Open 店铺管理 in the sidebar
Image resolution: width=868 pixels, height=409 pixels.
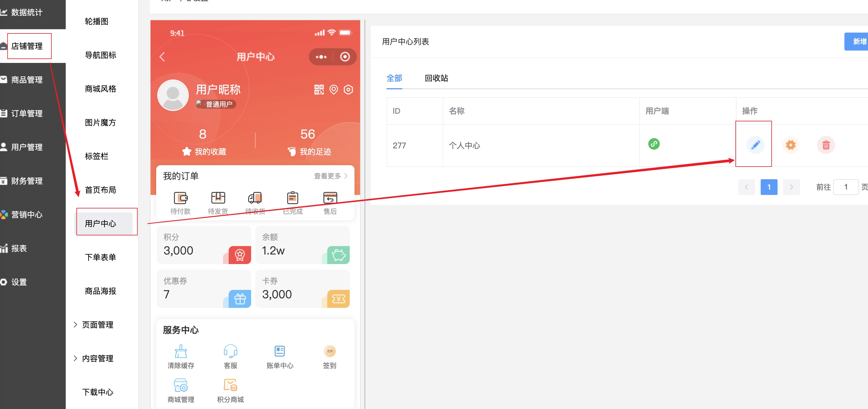pos(27,46)
